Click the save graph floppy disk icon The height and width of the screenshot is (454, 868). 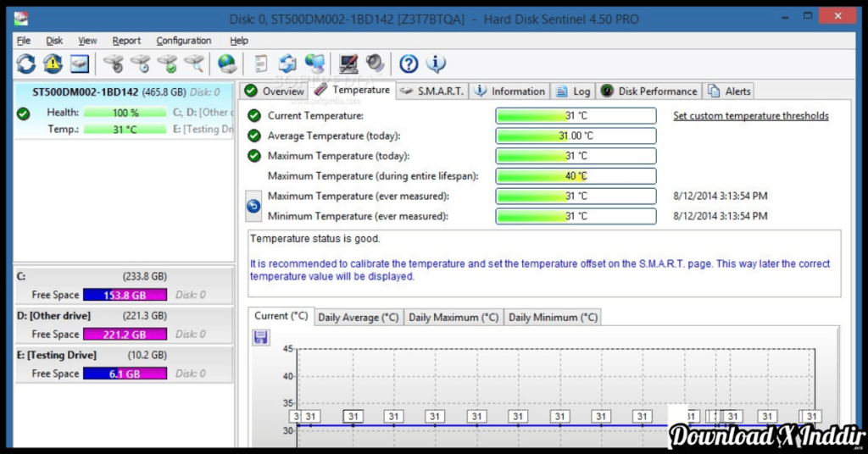(x=261, y=337)
